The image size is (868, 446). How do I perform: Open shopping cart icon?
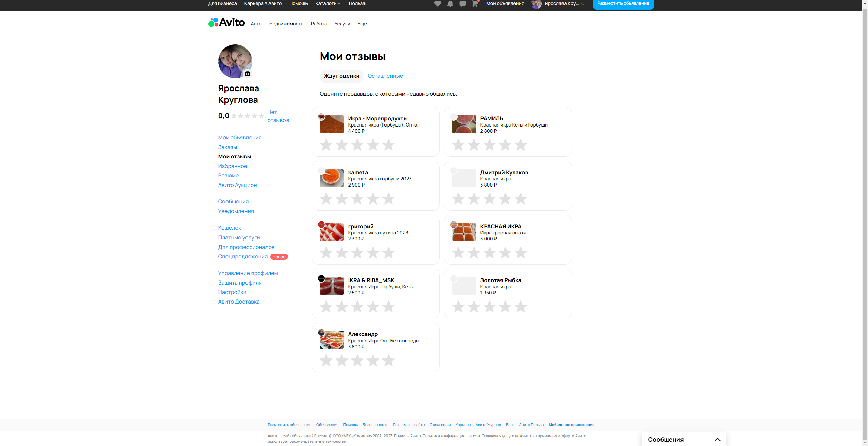475,4
